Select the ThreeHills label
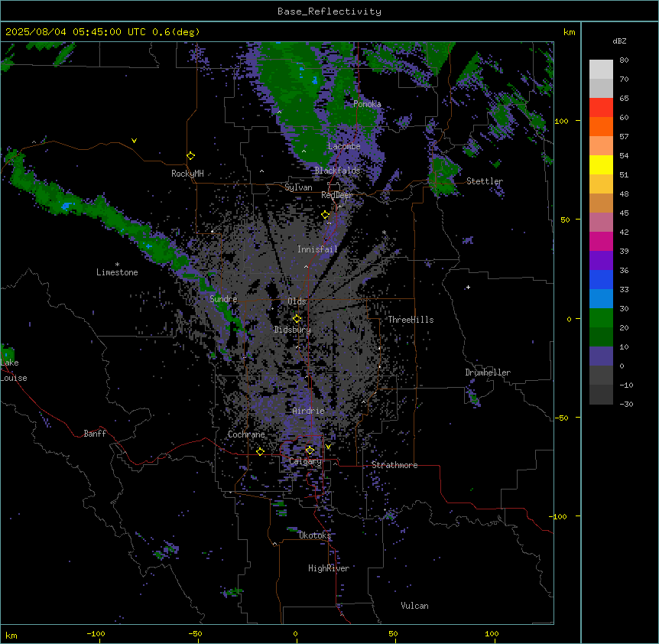 pyautogui.click(x=411, y=320)
